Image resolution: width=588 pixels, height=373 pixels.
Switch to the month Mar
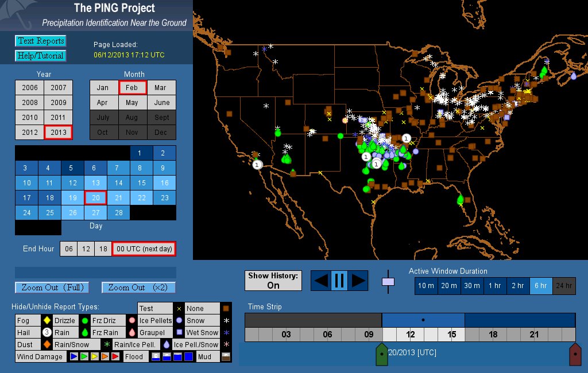pyautogui.click(x=161, y=88)
